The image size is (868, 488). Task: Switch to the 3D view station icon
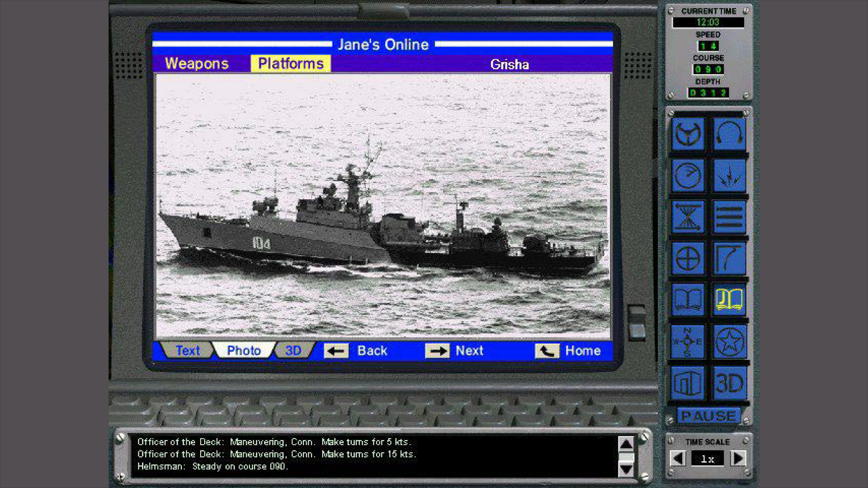point(729,384)
